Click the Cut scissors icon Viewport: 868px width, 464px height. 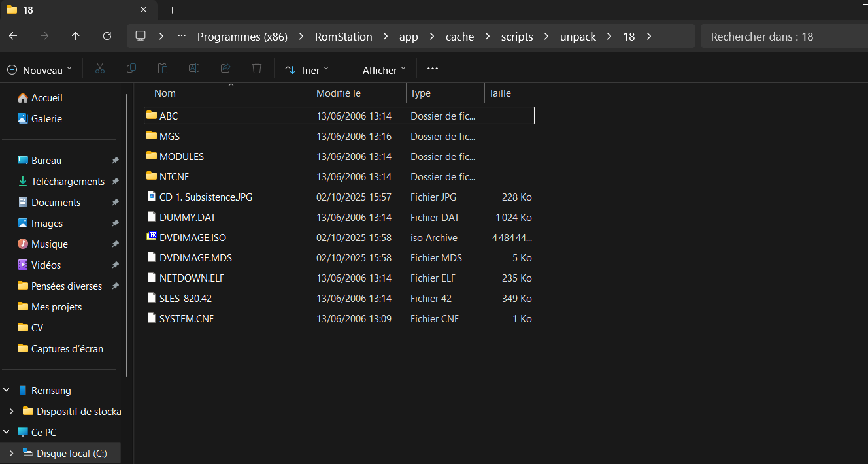coord(100,69)
